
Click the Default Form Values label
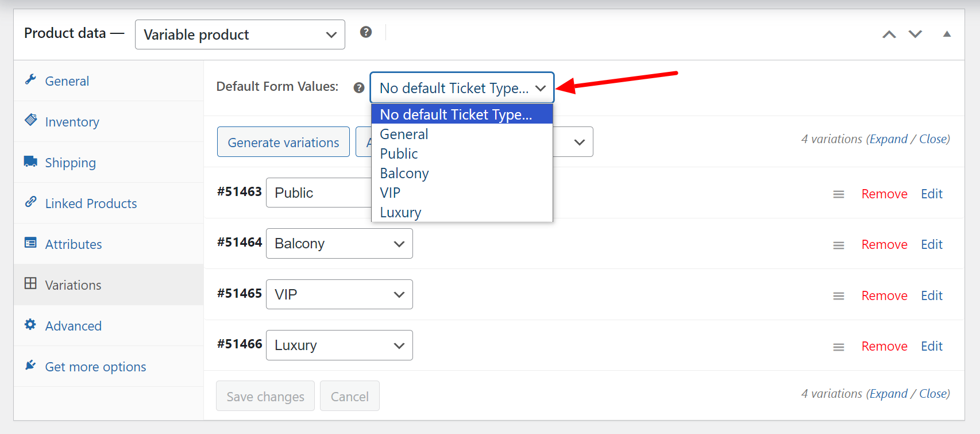pyautogui.click(x=277, y=87)
